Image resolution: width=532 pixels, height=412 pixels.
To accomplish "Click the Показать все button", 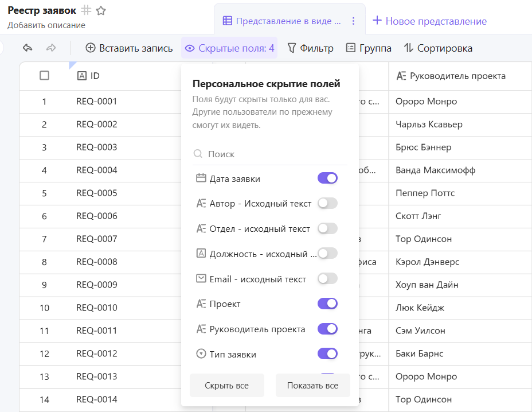I will click(312, 385).
